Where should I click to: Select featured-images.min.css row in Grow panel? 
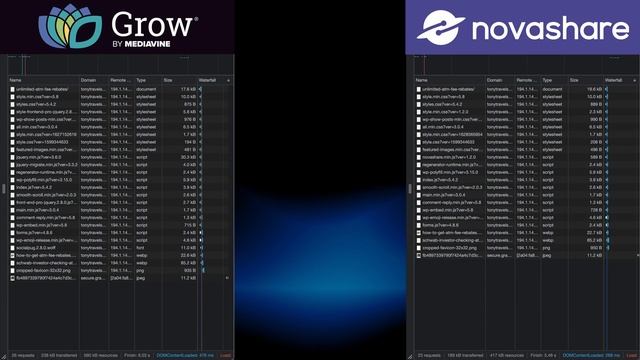tap(121, 150)
